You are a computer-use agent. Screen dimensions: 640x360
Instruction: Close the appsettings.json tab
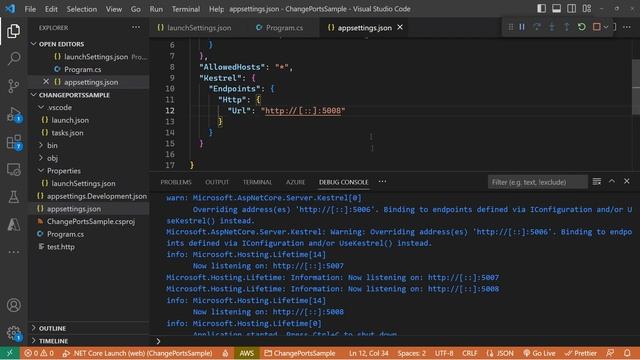point(400,27)
